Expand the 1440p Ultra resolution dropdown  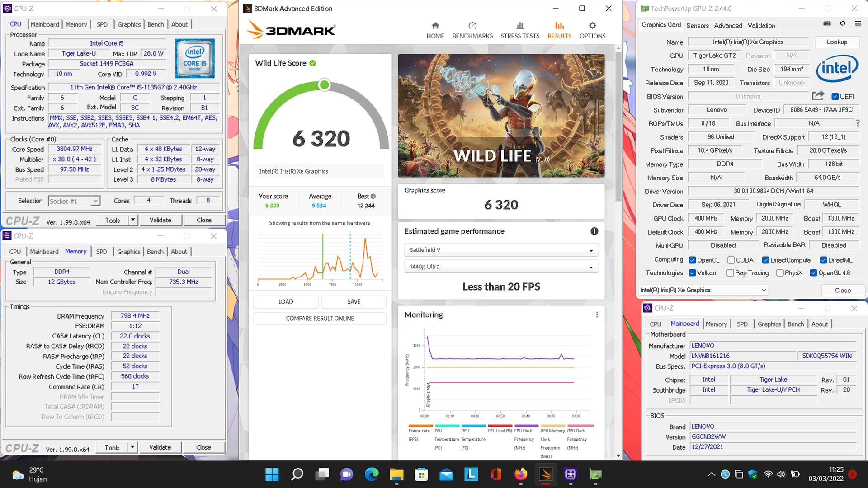point(501,267)
